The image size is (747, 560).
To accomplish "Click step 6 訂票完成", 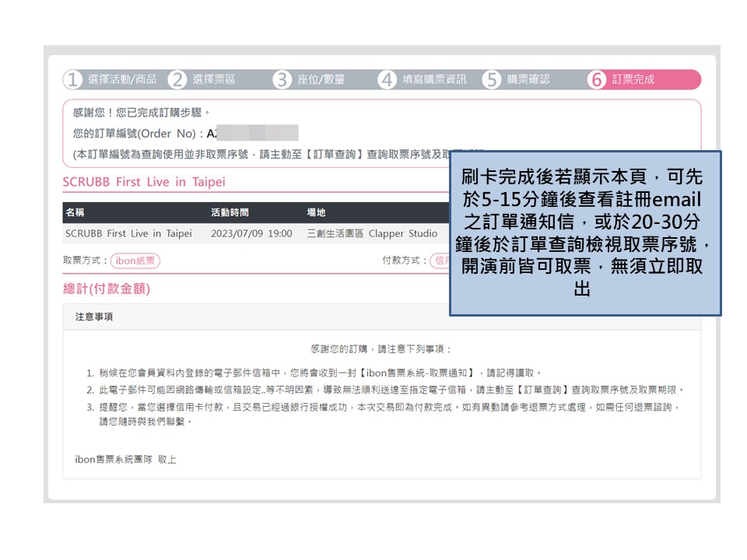I will pyautogui.click(x=644, y=79).
